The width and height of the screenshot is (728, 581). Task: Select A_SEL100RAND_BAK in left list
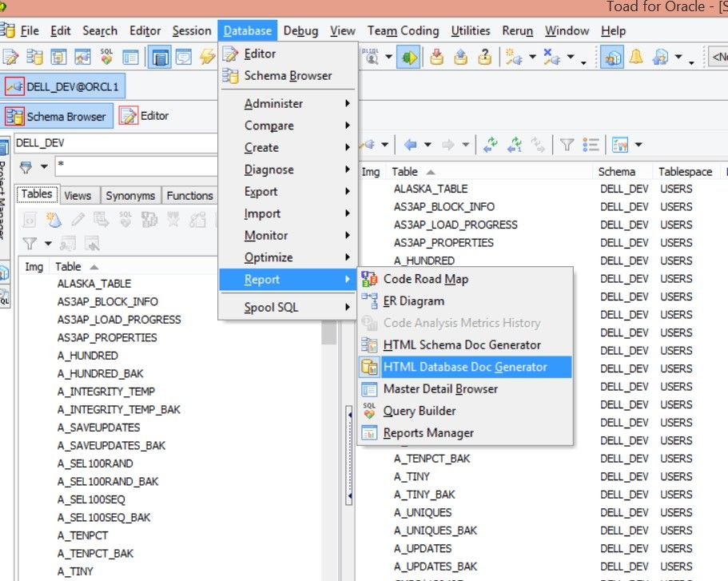coord(108,482)
